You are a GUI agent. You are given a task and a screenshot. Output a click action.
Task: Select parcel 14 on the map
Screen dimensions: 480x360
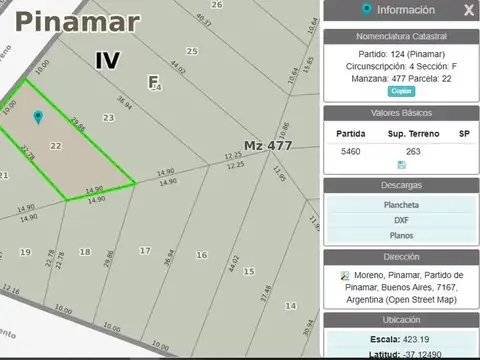(x=290, y=306)
